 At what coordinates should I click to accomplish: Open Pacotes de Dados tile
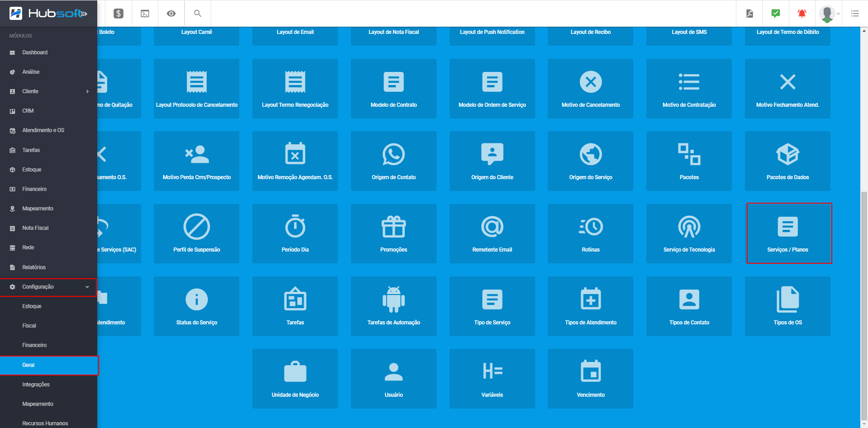tap(788, 161)
